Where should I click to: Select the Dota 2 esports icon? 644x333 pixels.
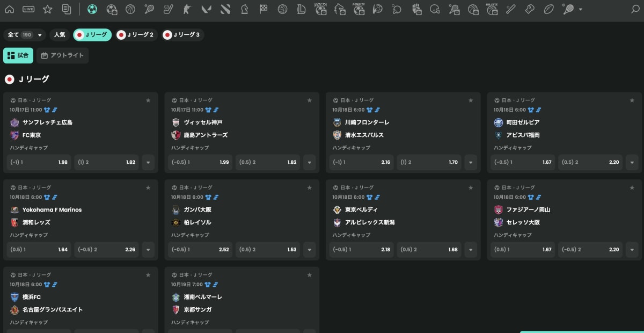(x=225, y=9)
